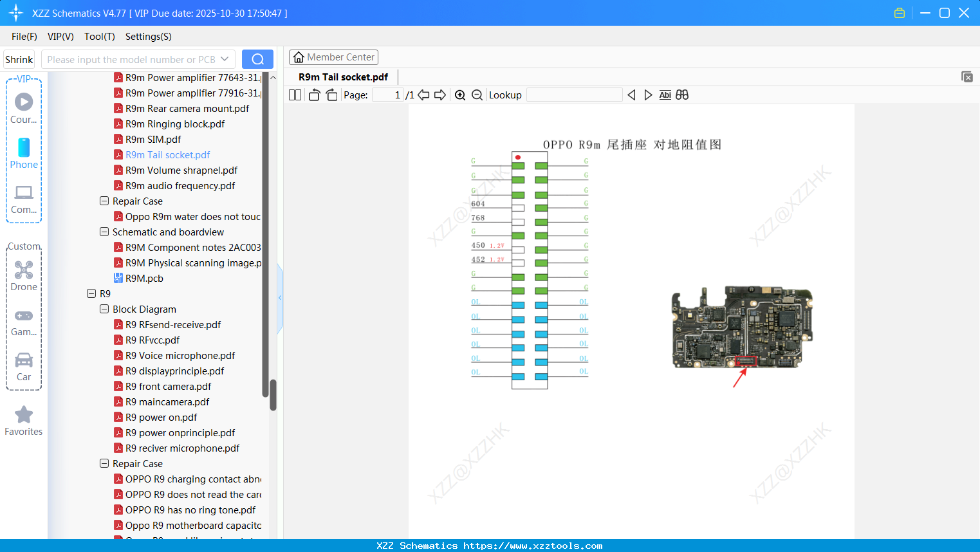Collapse the Schematic and boardview folder
Image resolution: width=980 pixels, height=552 pixels.
click(104, 232)
